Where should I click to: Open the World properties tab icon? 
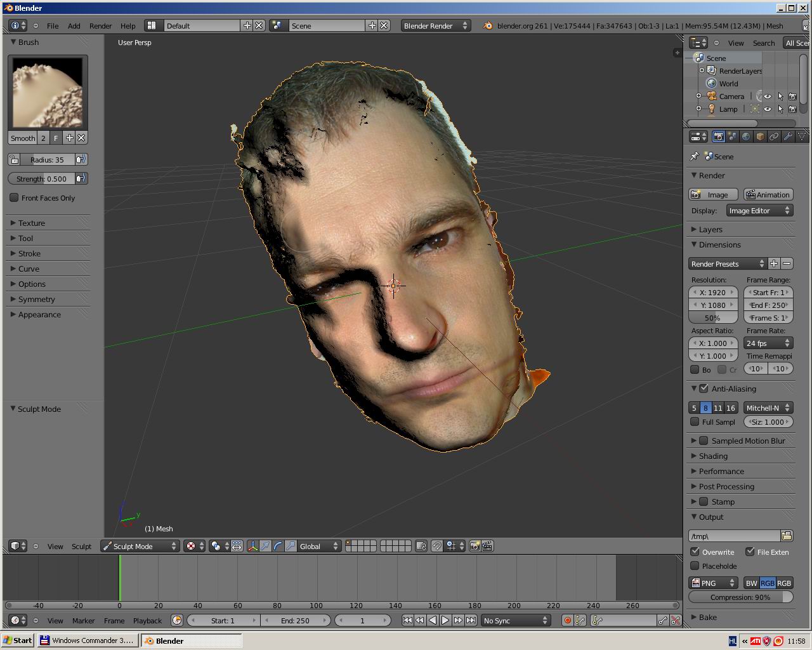pos(746,136)
